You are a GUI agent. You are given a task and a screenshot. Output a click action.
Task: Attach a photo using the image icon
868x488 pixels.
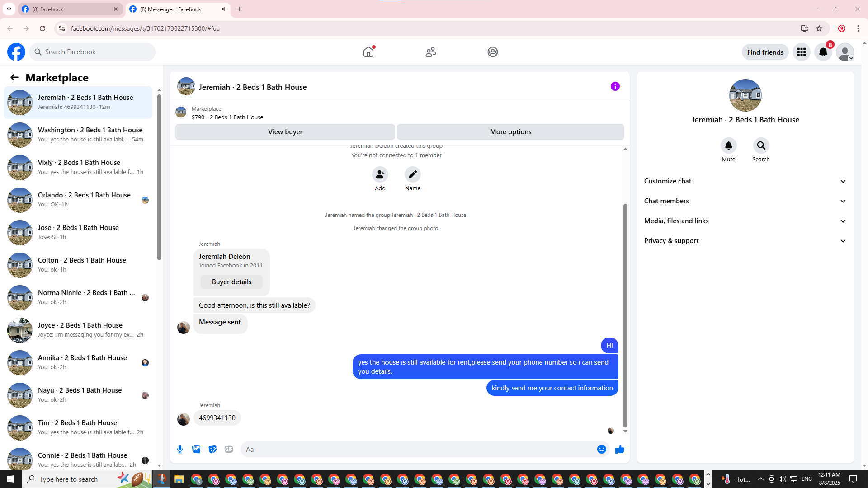(x=196, y=449)
